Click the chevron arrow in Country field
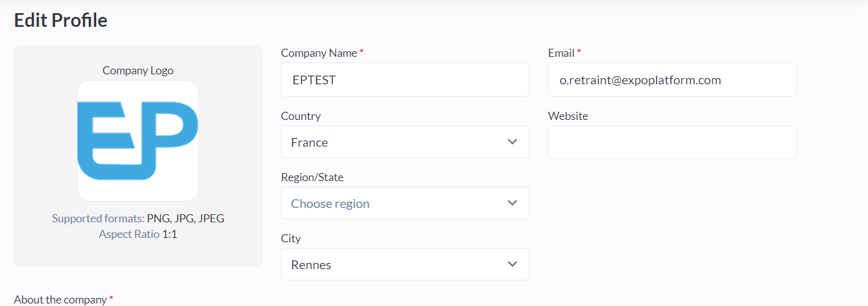 point(512,142)
